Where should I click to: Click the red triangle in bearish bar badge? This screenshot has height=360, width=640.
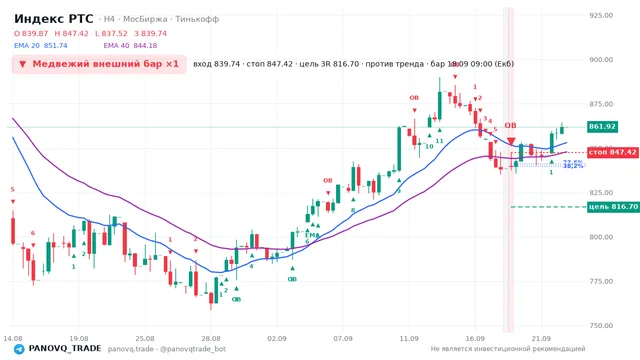coord(23,64)
